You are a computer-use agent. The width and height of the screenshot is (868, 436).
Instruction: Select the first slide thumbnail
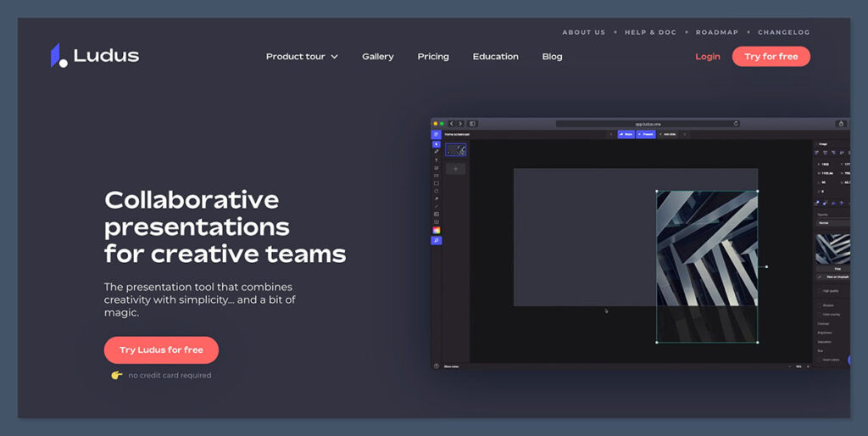pyautogui.click(x=455, y=149)
